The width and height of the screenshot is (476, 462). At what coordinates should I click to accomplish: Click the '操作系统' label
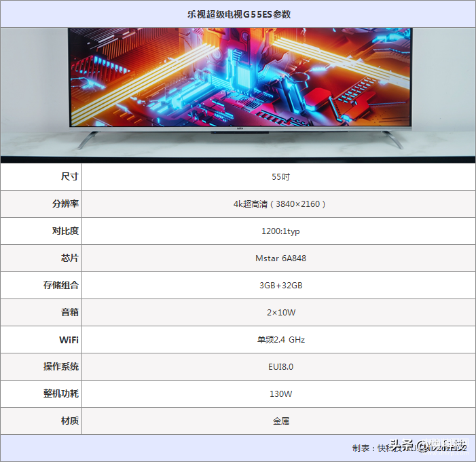coord(60,366)
